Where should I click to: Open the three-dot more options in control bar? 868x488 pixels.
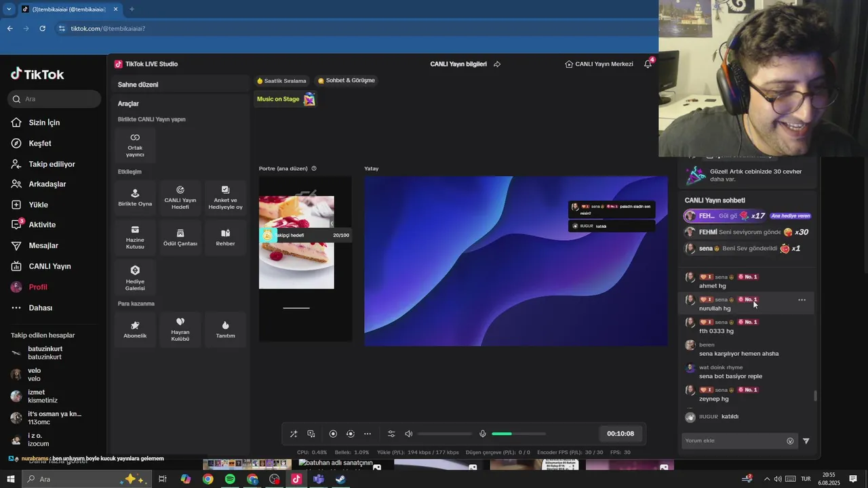[x=368, y=434]
